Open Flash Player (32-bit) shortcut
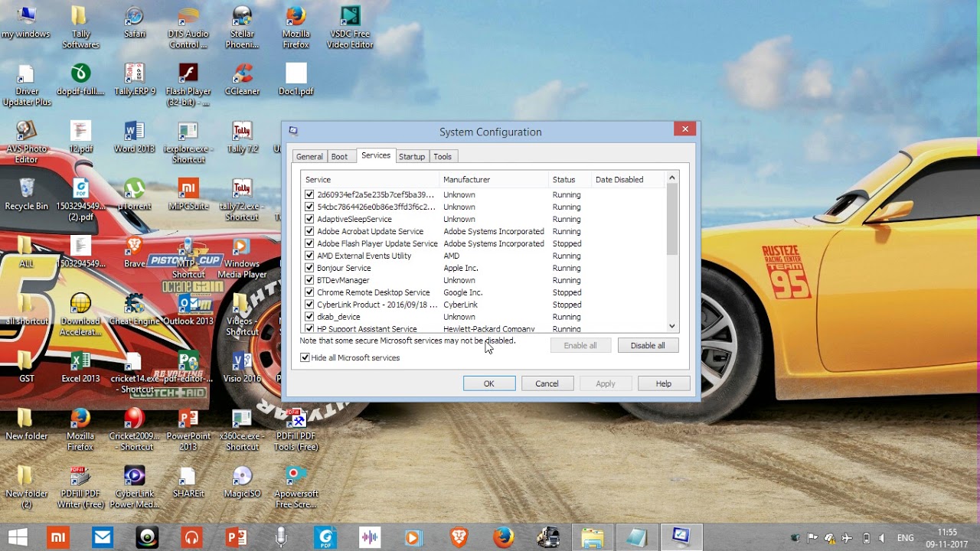Viewport: 980px width, 551px height. 188,84
